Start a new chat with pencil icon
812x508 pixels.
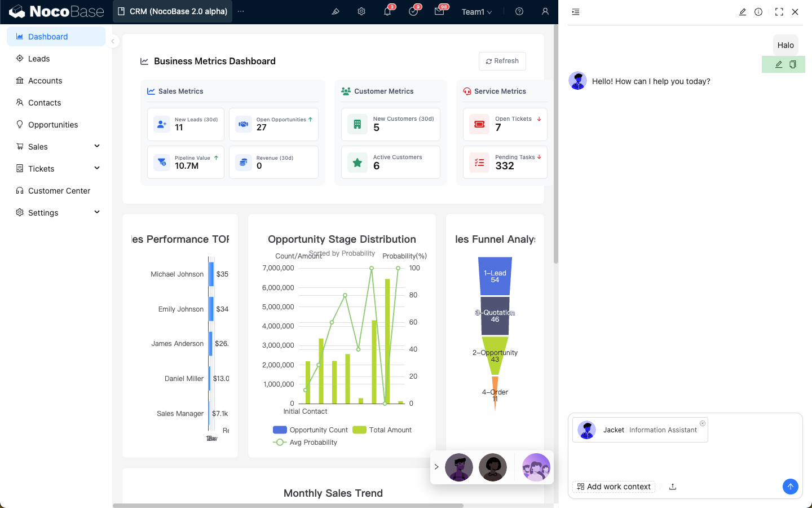click(743, 12)
